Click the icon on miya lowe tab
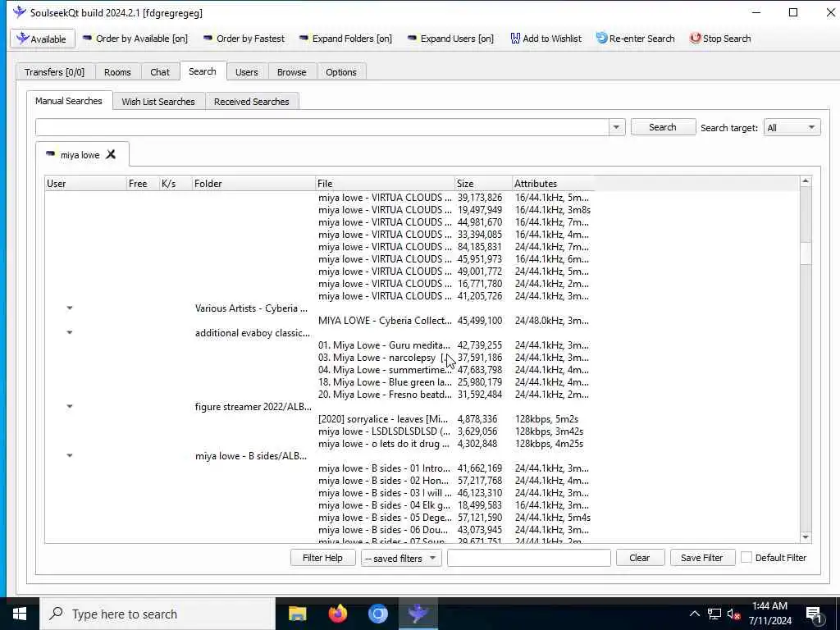The image size is (840, 630). click(50, 153)
